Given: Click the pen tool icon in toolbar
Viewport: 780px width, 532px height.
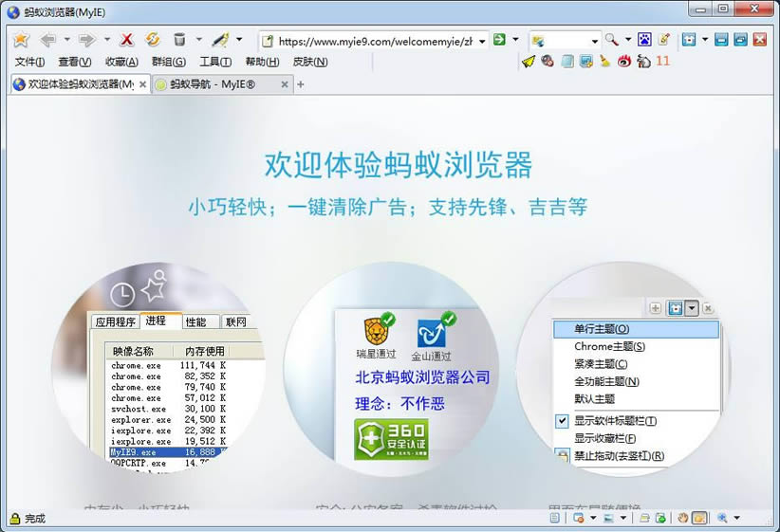Looking at the screenshot, I should click(x=220, y=39).
